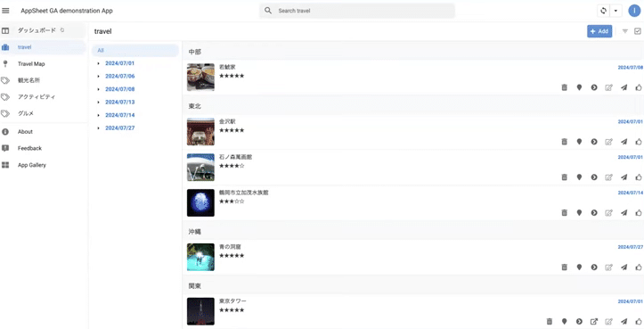The width and height of the screenshot is (644, 329).
Task: Expand the 2024/07/27 date group
Action: 99,127
